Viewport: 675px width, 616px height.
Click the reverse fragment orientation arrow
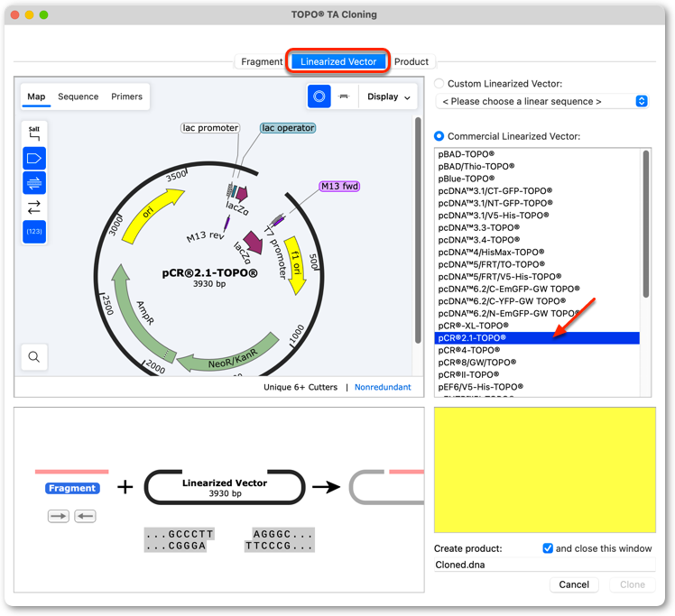tap(85, 516)
